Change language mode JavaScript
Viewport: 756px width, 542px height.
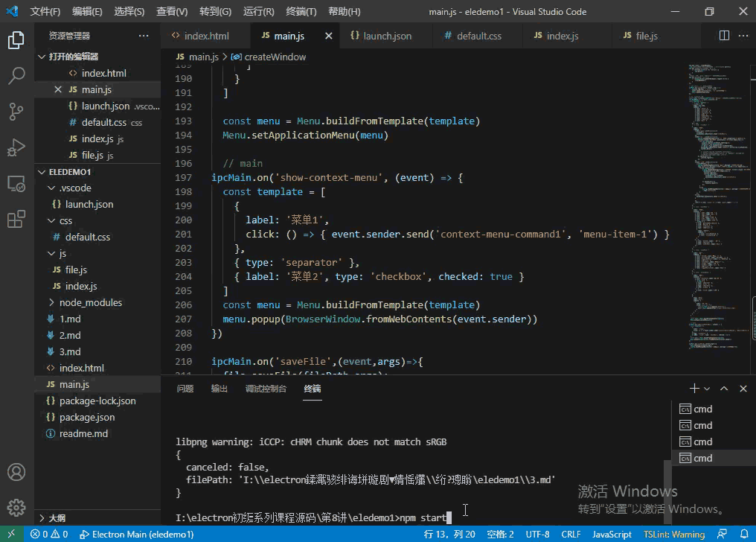coord(612,535)
